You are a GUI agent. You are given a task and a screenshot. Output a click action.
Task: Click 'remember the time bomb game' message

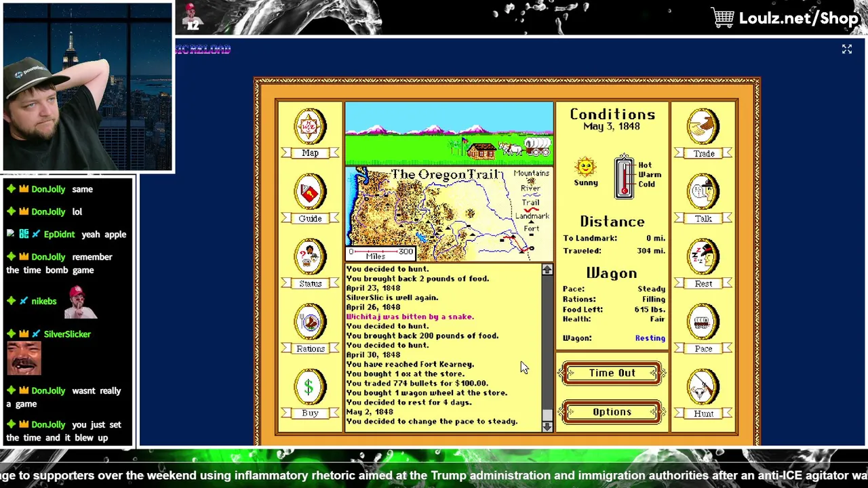tap(59, 264)
